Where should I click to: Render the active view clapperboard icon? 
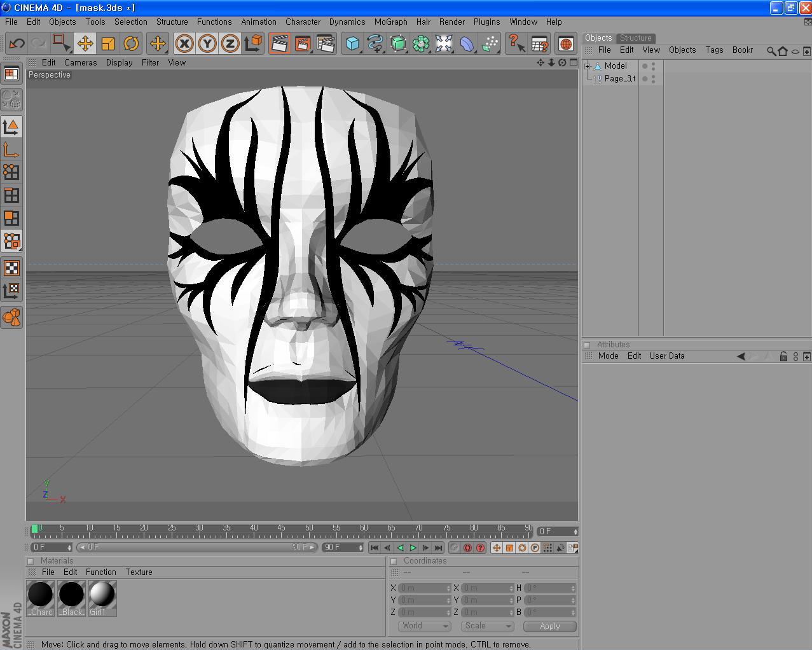[x=279, y=43]
